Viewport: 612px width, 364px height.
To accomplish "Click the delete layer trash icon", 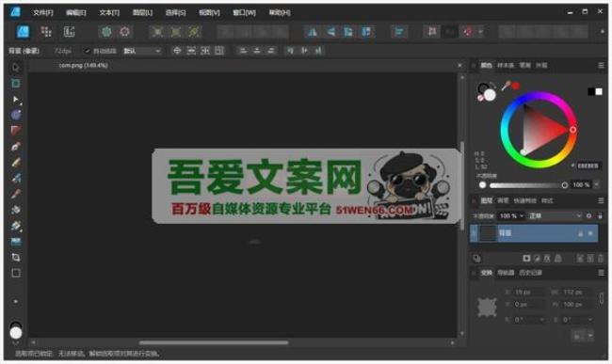I will pos(601,258).
